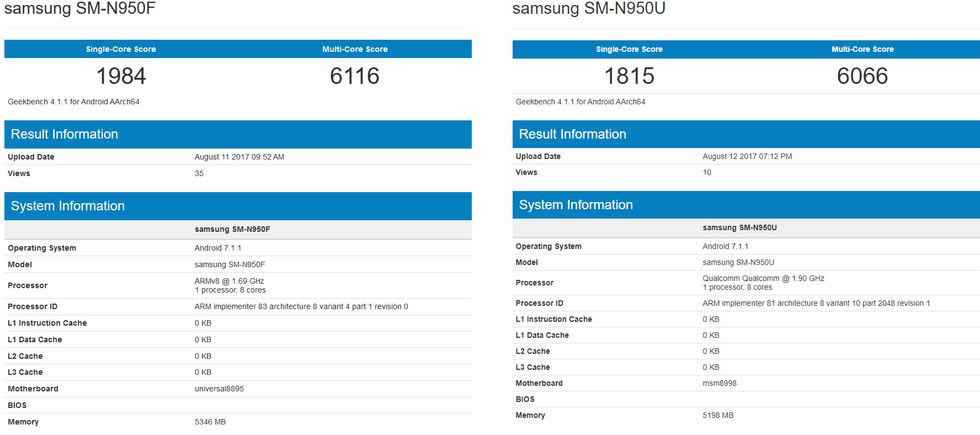The image size is (980, 435).
Task: Click '0 KB' in SM-N950U L2 Cache row
Action: [711, 351]
